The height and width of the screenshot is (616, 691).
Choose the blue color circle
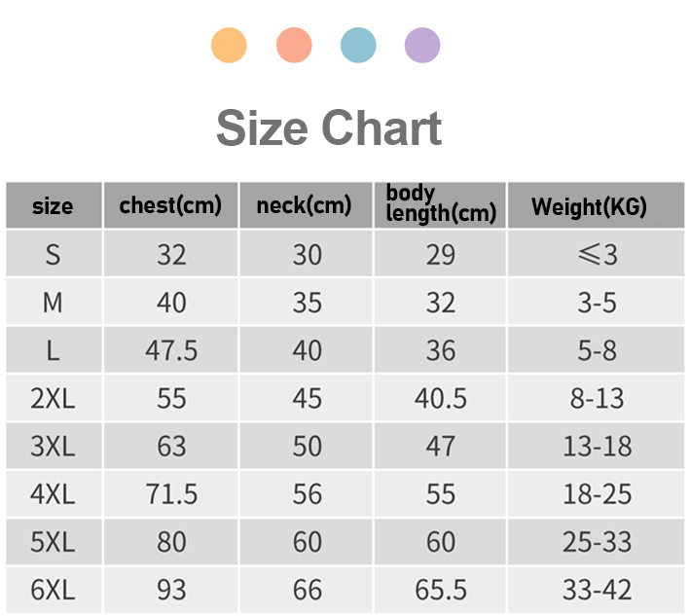point(358,46)
